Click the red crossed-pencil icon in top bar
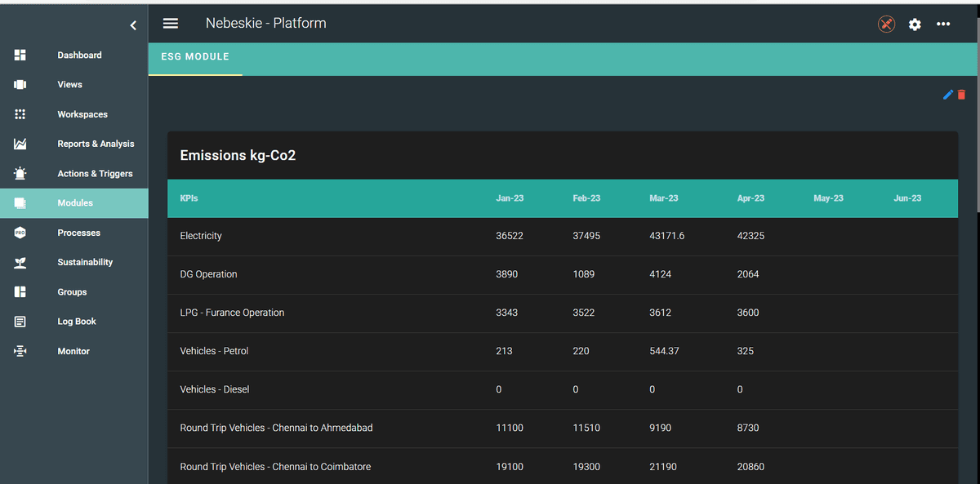980x484 pixels. tap(886, 24)
